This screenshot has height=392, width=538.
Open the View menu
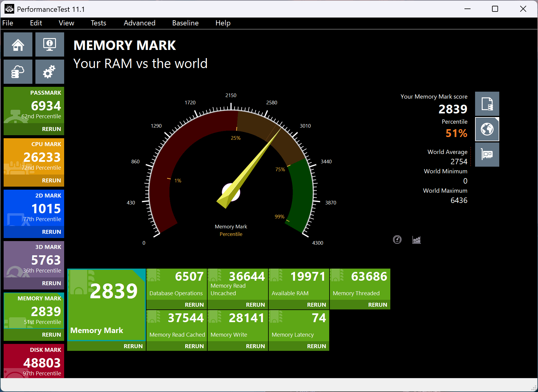click(67, 23)
